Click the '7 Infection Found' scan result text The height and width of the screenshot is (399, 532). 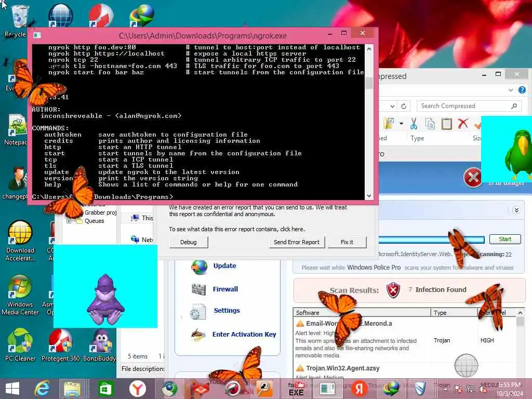pos(437,290)
